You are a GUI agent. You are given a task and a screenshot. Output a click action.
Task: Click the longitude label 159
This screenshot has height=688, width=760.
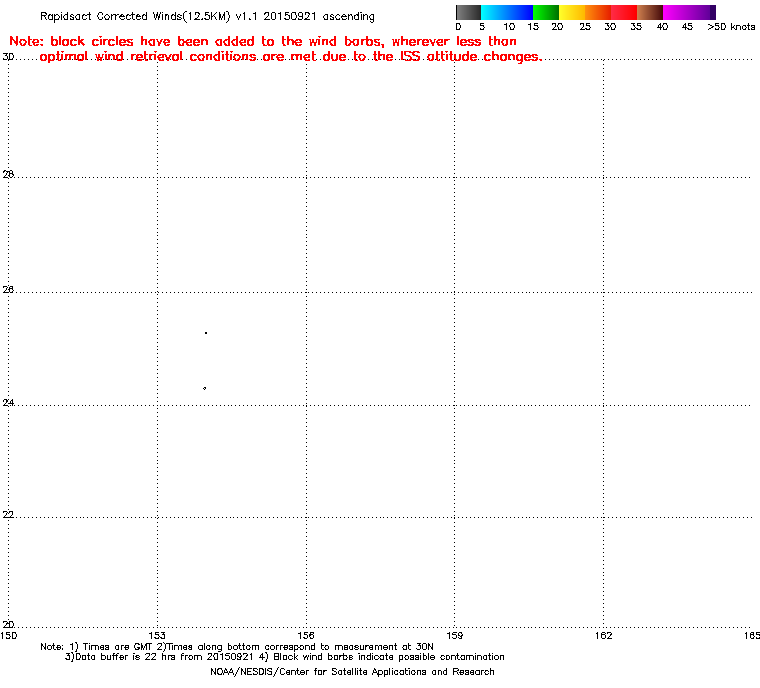(x=454, y=635)
